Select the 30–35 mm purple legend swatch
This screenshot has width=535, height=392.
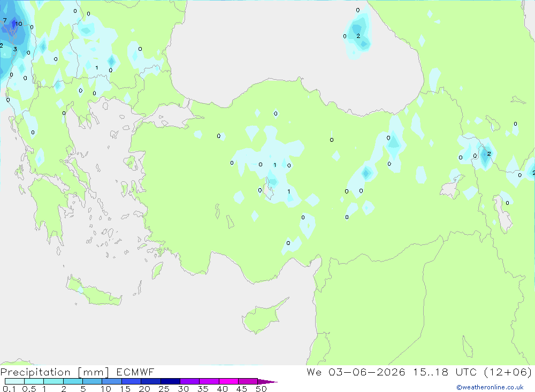[x=190, y=381]
